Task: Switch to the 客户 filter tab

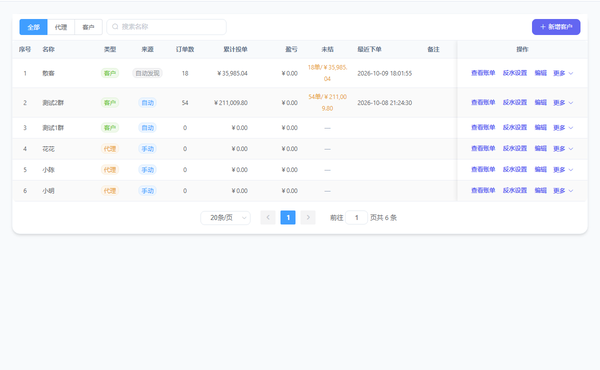Action: click(x=88, y=27)
